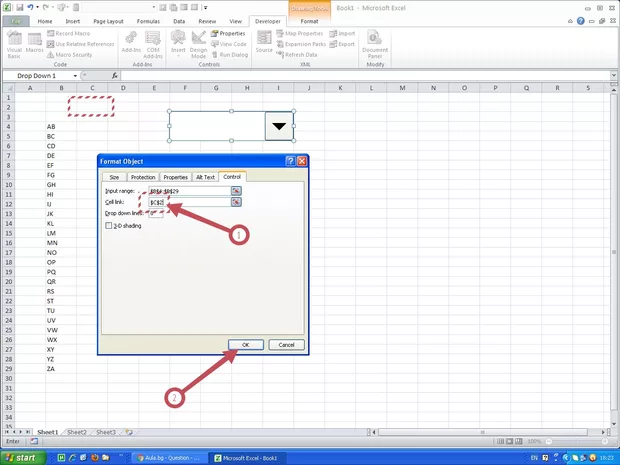This screenshot has height=465, width=620.
Task: Switch to Review tab
Action: tap(207, 21)
